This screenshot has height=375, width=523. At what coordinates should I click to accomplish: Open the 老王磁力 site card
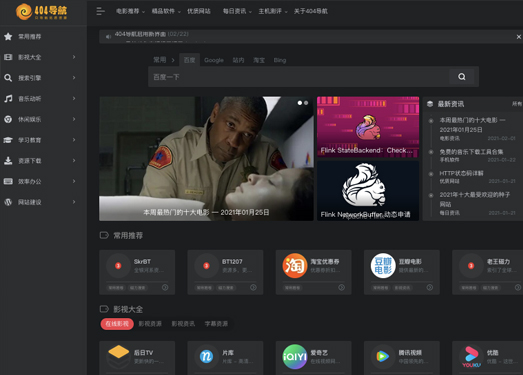(x=487, y=272)
